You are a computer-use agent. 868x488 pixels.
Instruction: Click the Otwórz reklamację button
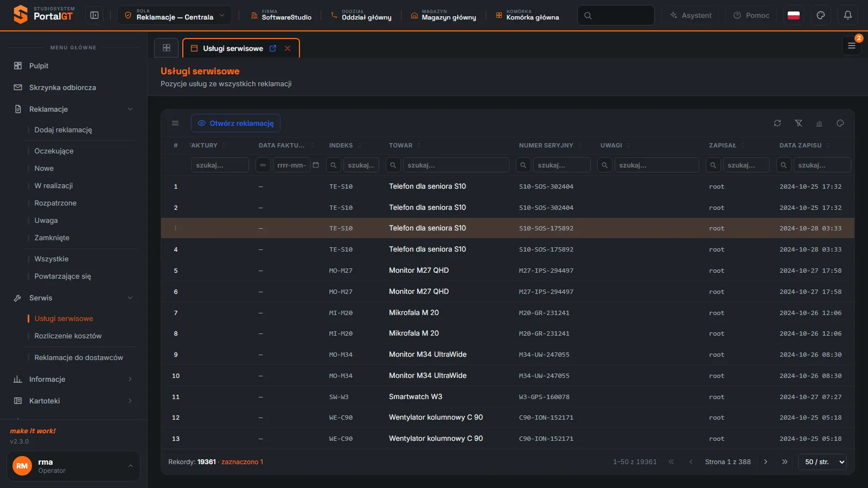(x=235, y=123)
